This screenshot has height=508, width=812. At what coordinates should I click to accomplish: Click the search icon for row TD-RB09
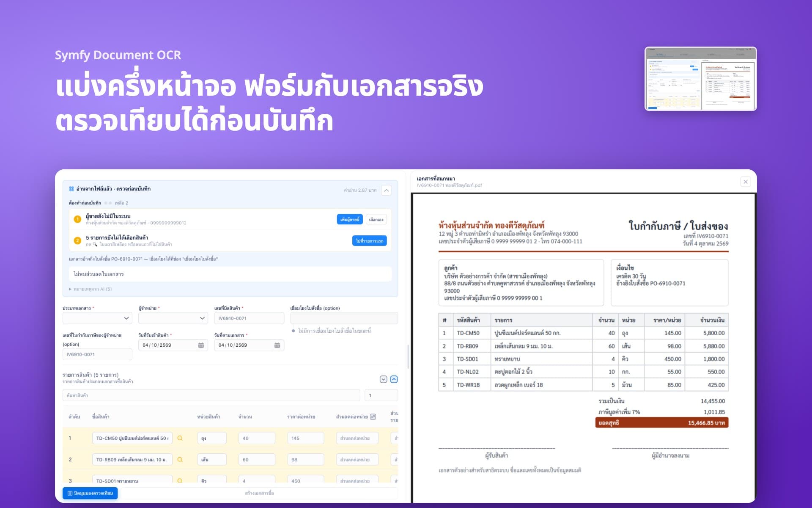pos(180,459)
